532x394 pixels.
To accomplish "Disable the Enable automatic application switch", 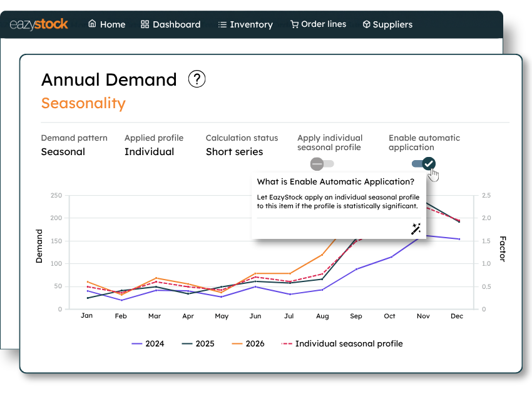I will coord(424,164).
